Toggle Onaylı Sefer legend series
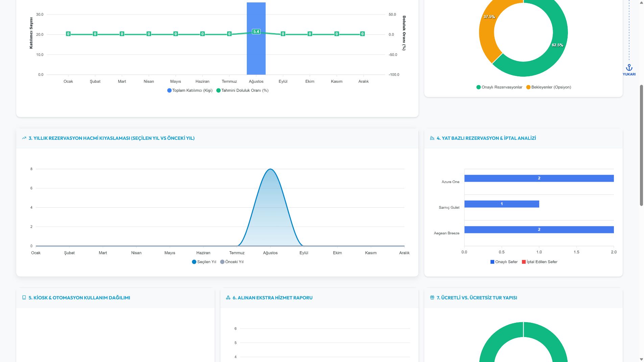This screenshot has height=362, width=644. (504, 262)
